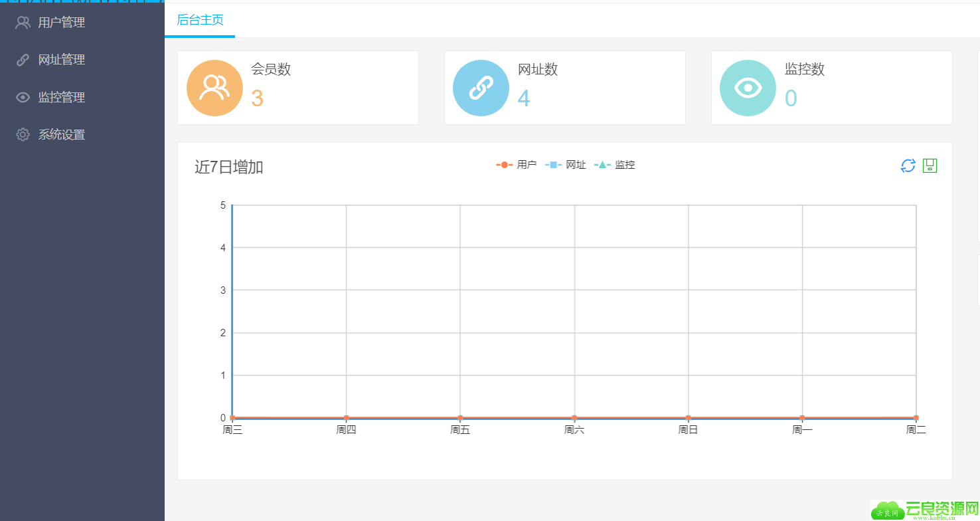This screenshot has width=980, height=521.
Task: Click the 周三 x-axis label
Action: tap(232, 430)
